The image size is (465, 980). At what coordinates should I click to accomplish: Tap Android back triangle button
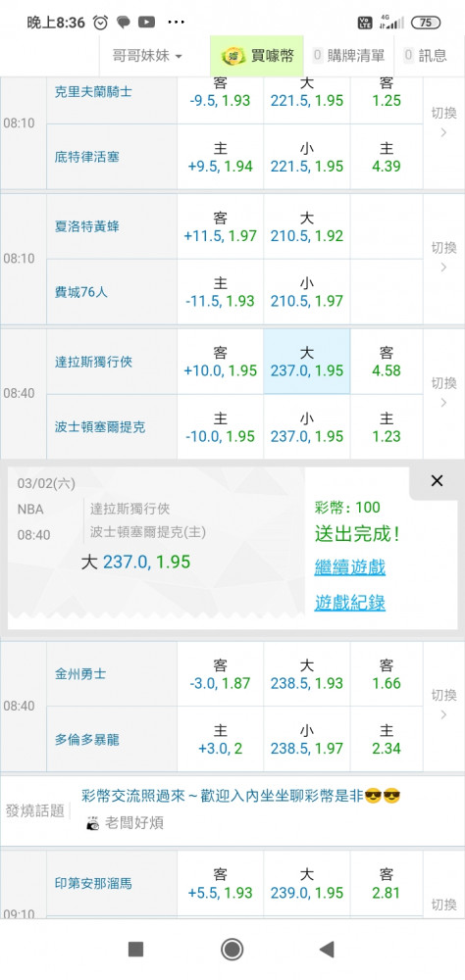point(327,950)
